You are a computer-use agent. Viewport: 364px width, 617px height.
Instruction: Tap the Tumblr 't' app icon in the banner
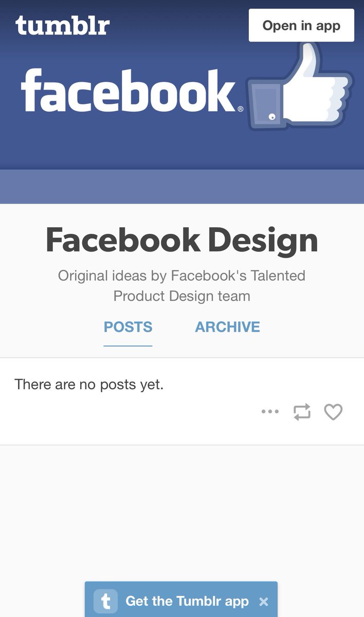105,601
